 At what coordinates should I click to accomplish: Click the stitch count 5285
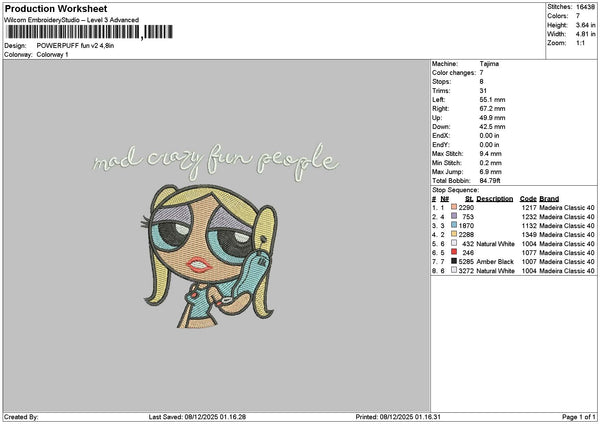[x=466, y=261]
